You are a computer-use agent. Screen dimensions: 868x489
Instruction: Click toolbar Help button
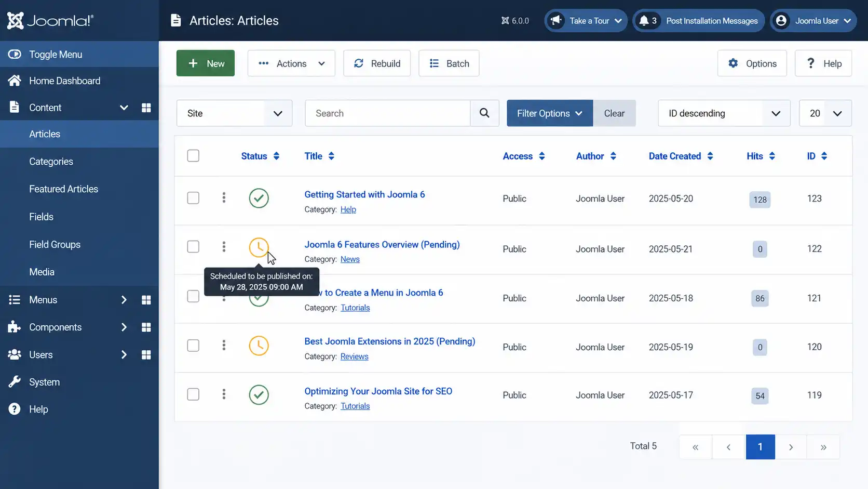coord(823,63)
